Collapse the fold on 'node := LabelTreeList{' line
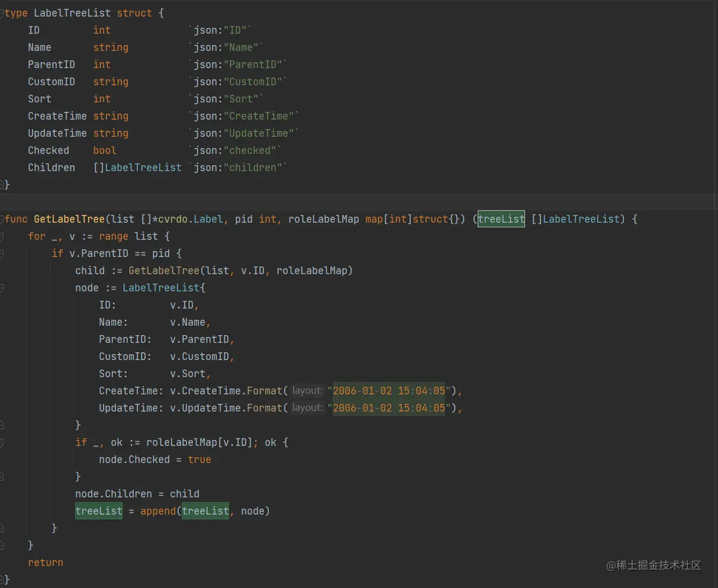Image resolution: width=718 pixels, height=588 pixels. click(2, 288)
